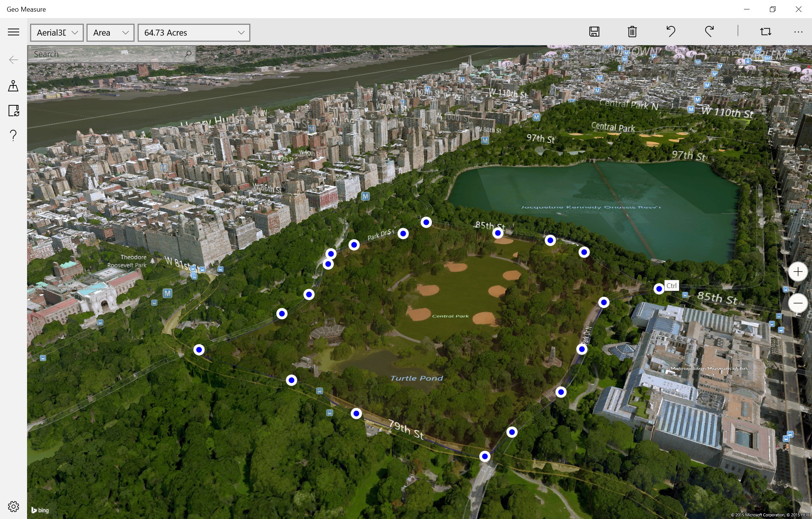
Task: Zoom in with the plus button
Action: (x=798, y=272)
